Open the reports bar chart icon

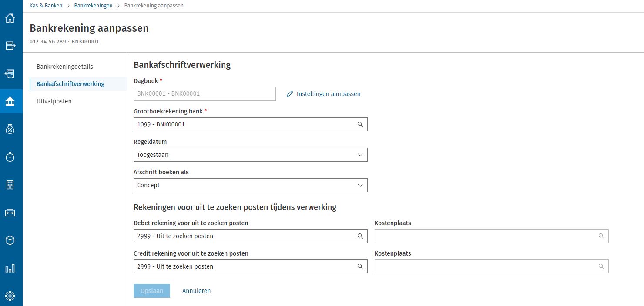(x=10, y=268)
